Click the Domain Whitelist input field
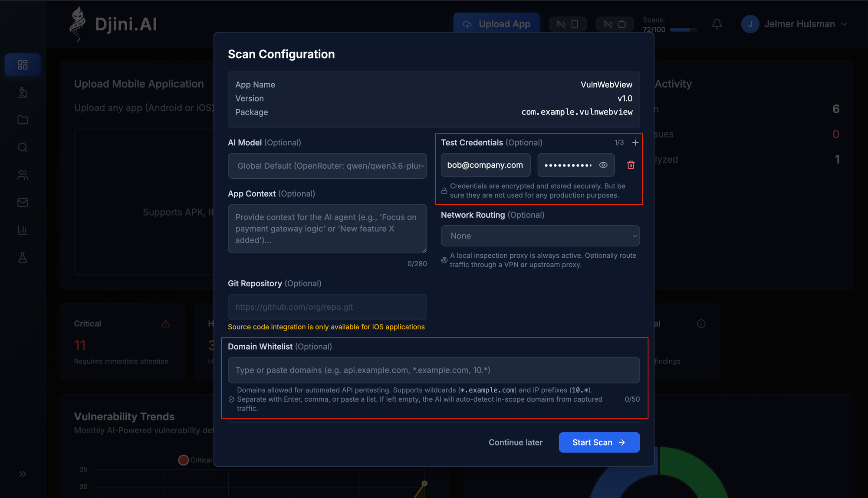The height and width of the screenshot is (498, 868). [434, 370]
